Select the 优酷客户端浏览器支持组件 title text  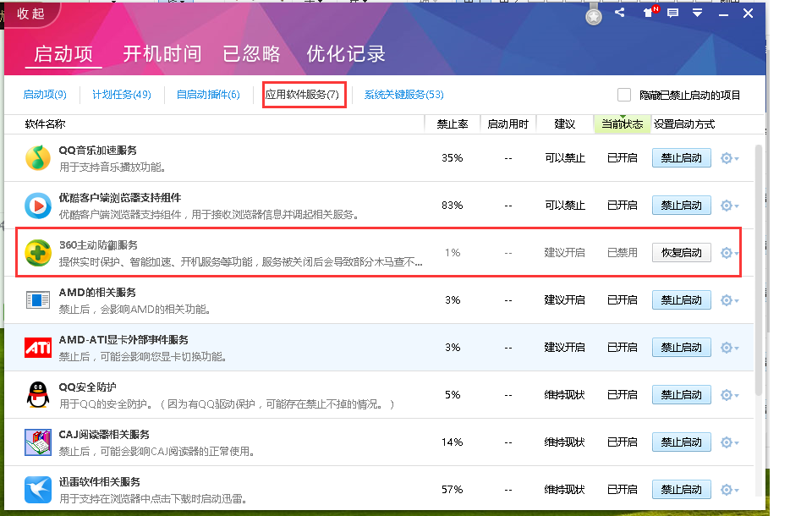120,198
